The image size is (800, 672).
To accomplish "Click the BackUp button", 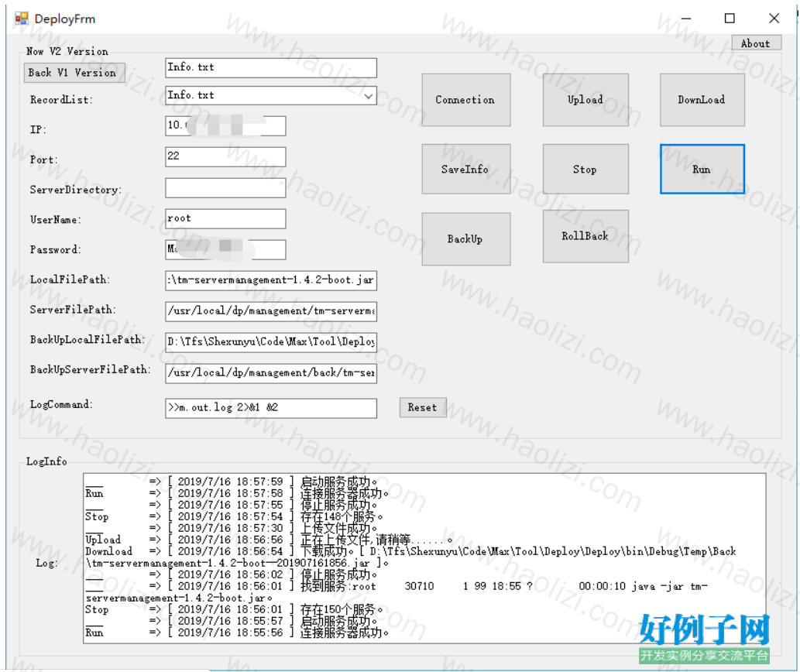I will point(465,239).
